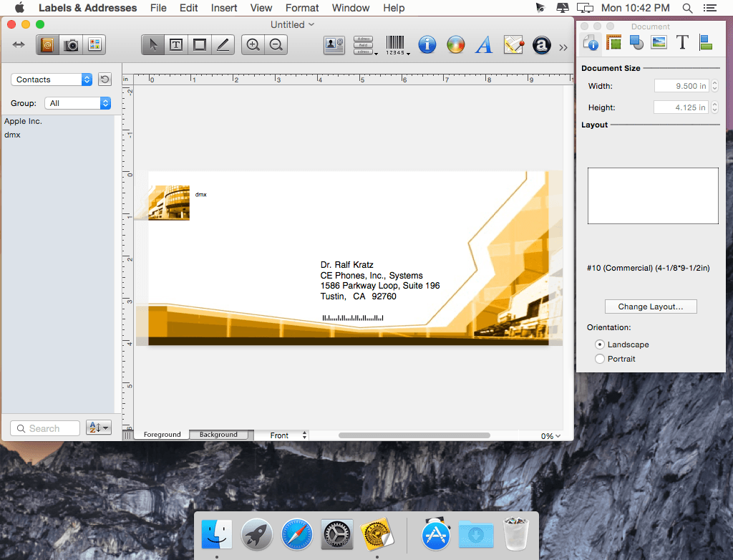Click the horizontal canvas scrollbar
The image size is (733, 560).
[414, 435]
